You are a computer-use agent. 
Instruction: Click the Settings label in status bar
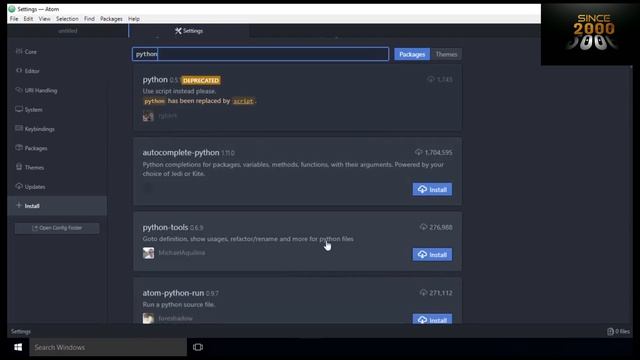(21, 331)
